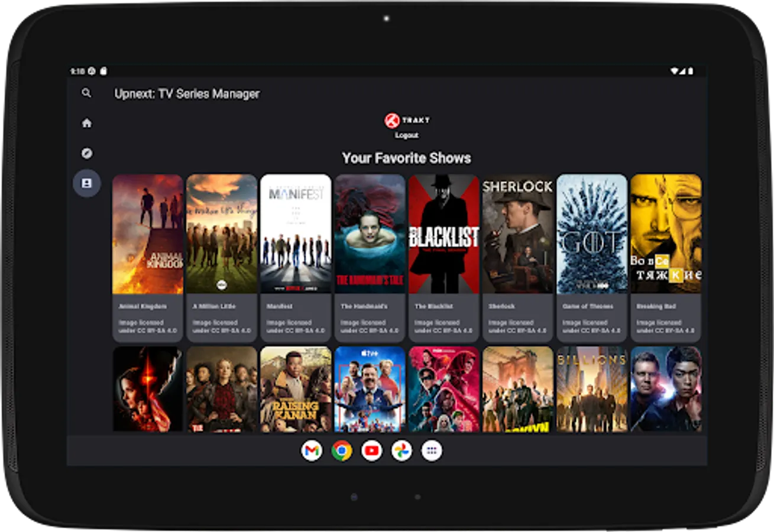Go to the Home icon in the sidebar
The height and width of the screenshot is (532, 774).
tap(87, 123)
